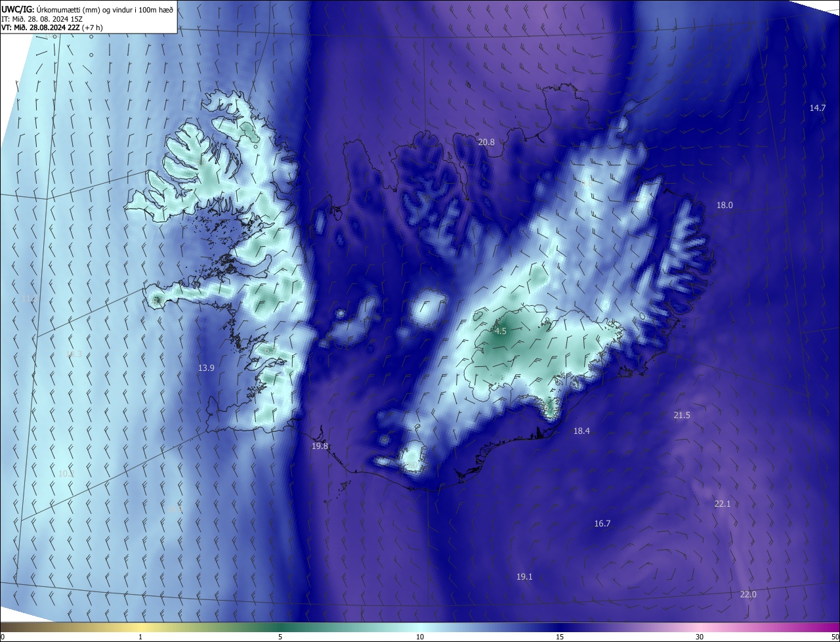This screenshot has width=840, height=642.
Task: Click the 16.7 value south of Iceland
Action: tap(602, 523)
